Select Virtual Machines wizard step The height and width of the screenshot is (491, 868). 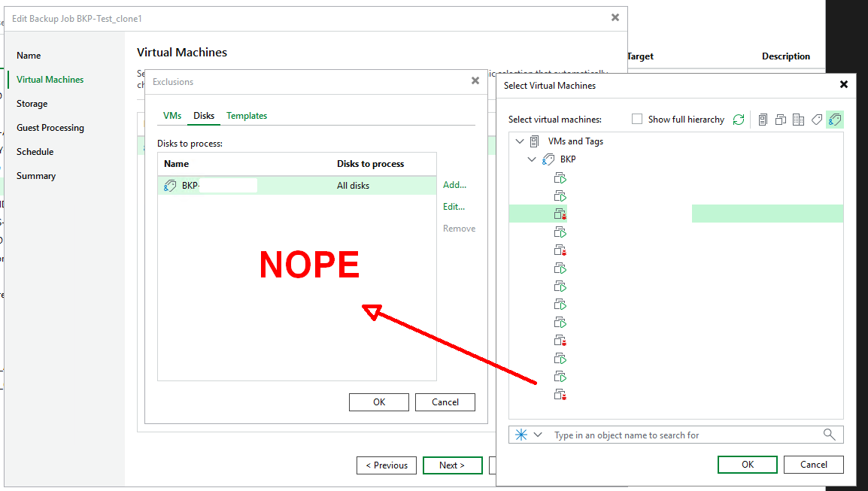point(50,80)
